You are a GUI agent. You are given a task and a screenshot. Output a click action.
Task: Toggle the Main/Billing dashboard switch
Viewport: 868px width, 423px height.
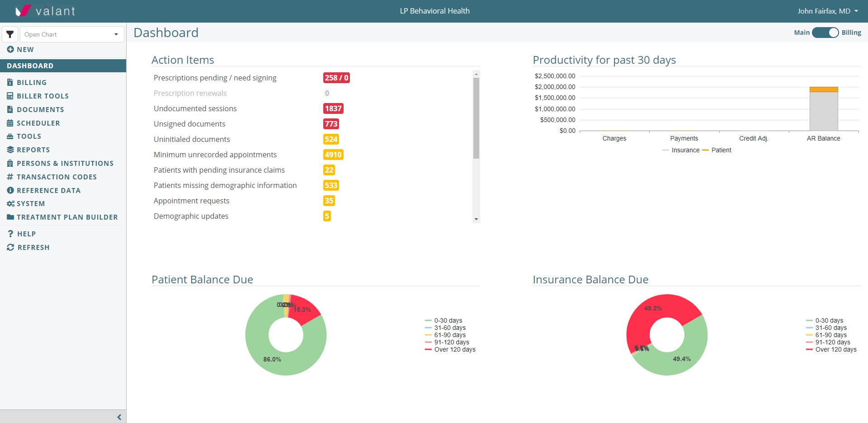pyautogui.click(x=825, y=33)
